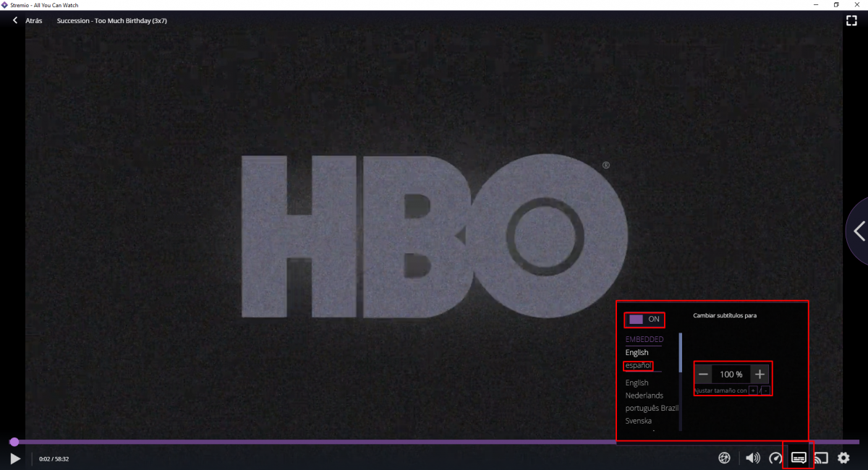This screenshot has width=868, height=470.
Task: Increase subtitle size with plus button
Action: (x=759, y=374)
